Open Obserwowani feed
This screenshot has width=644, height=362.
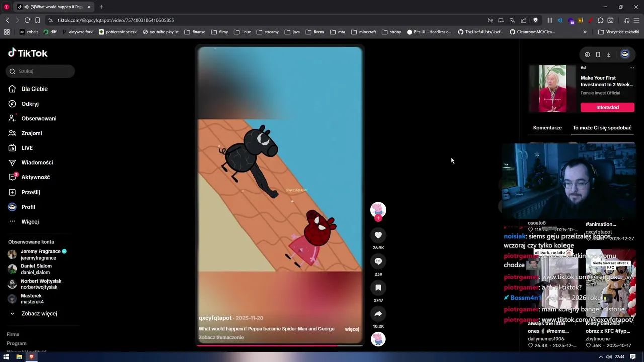tap(39, 118)
